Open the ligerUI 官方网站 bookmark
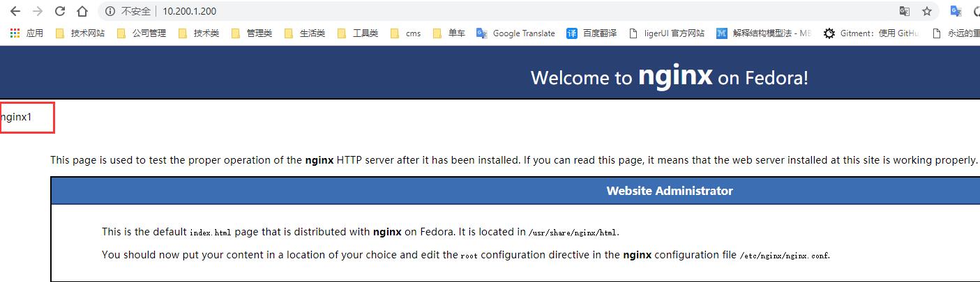Screen dimensions: 980x282 (x=667, y=33)
